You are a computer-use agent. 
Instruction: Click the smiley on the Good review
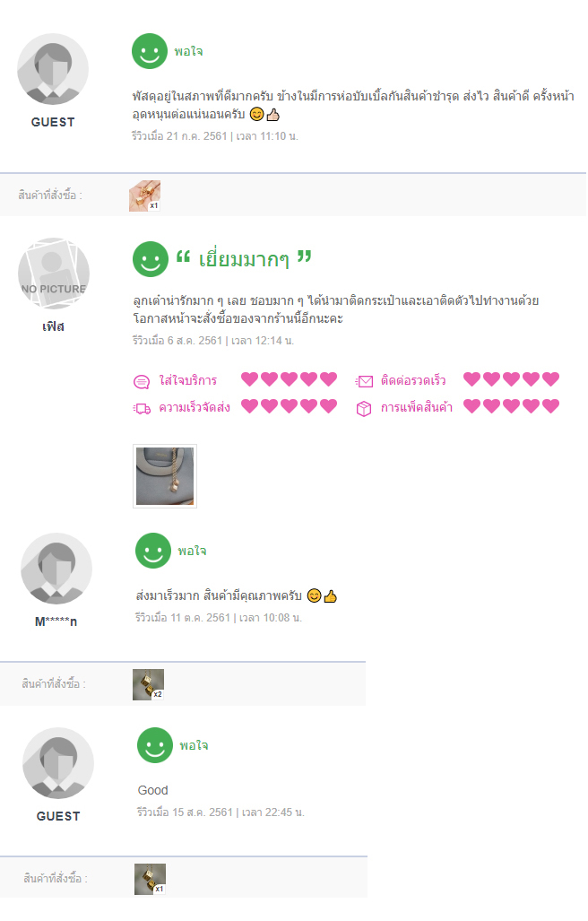[155, 745]
